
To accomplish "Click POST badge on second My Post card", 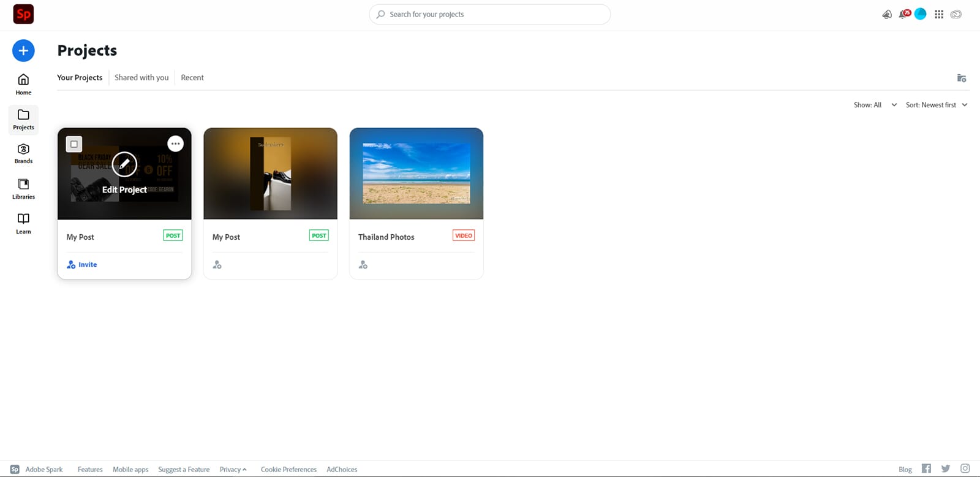I will (x=319, y=235).
